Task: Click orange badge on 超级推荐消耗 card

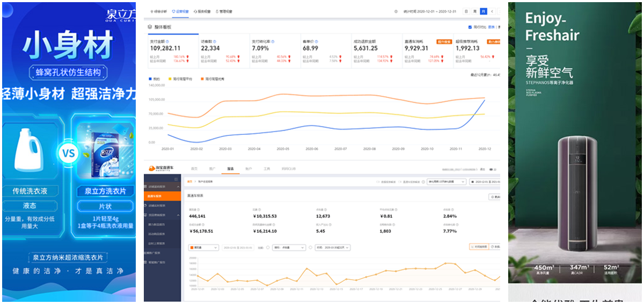Action: pyautogui.click(x=494, y=41)
